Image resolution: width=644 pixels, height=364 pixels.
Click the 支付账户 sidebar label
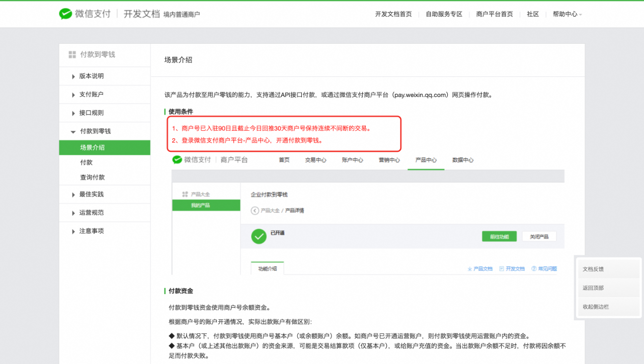pos(92,95)
